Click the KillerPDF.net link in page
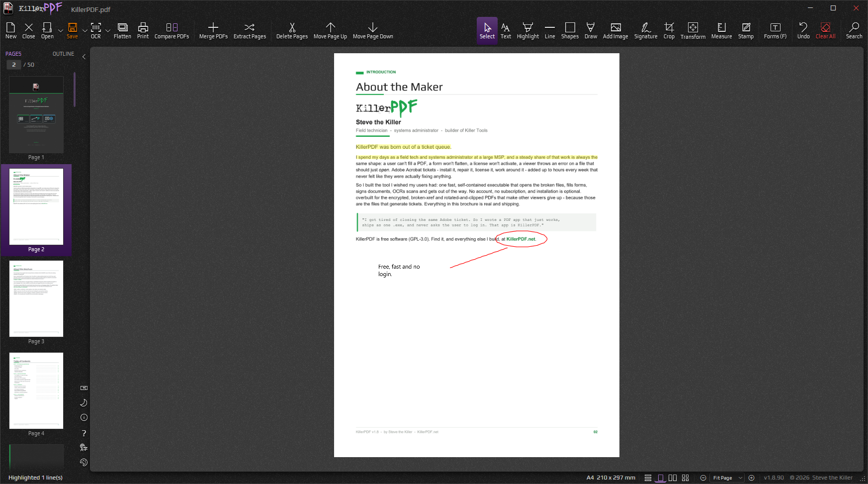Screen dimensions: 868x484 (x=521, y=239)
